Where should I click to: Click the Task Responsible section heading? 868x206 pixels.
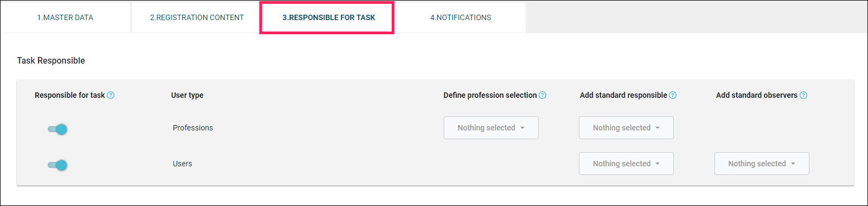(51, 60)
